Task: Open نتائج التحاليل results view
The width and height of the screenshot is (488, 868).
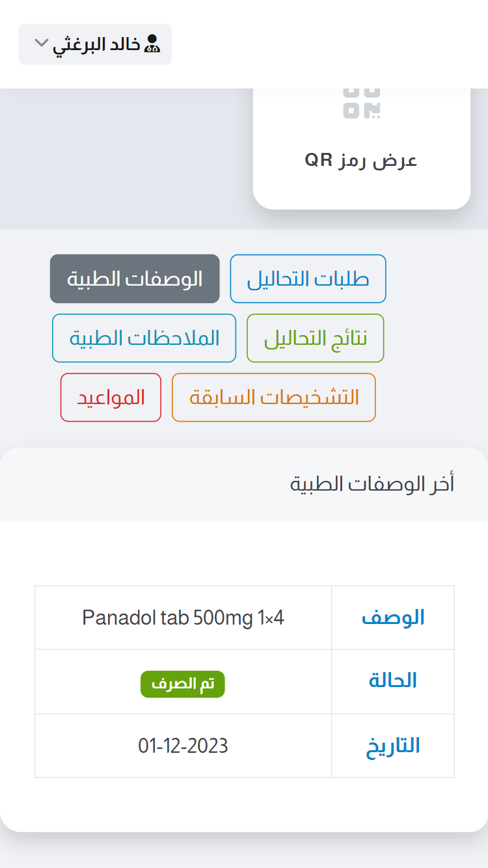Action: 315,338
